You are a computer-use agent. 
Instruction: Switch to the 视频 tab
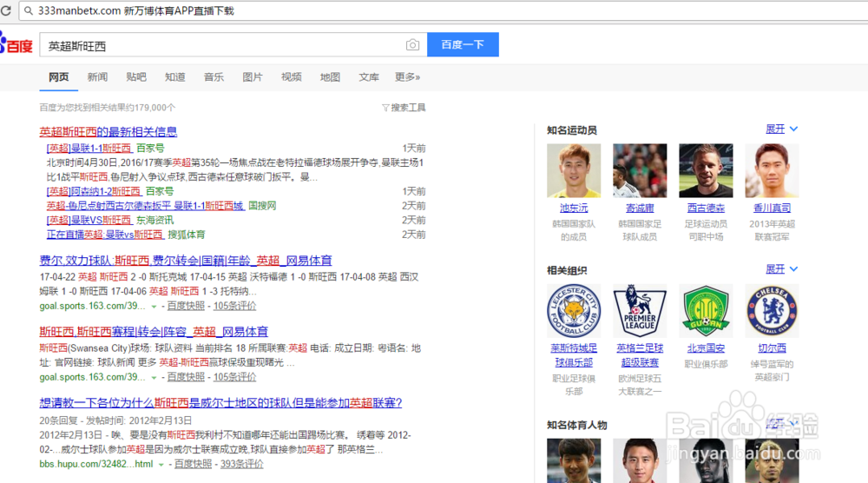[291, 77]
